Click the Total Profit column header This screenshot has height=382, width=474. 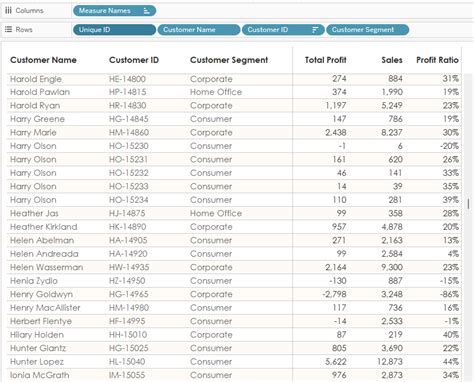(x=326, y=60)
